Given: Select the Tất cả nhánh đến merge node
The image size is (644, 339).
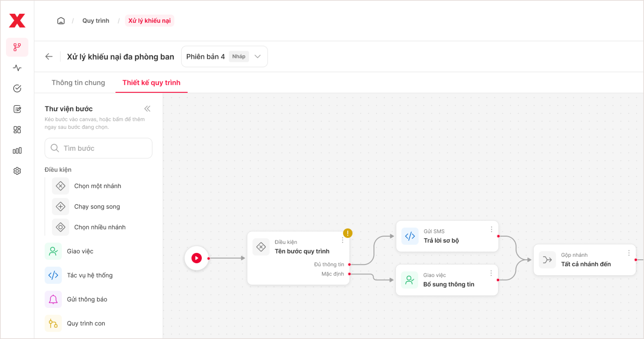Looking at the screenshot, I should point(585,260).
